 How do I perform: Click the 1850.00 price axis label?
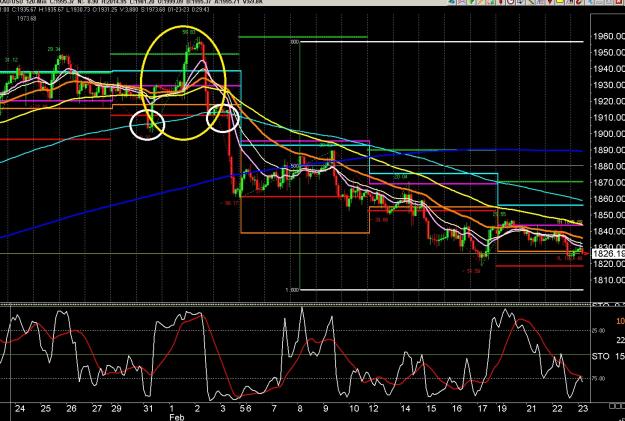coord(609,215)
